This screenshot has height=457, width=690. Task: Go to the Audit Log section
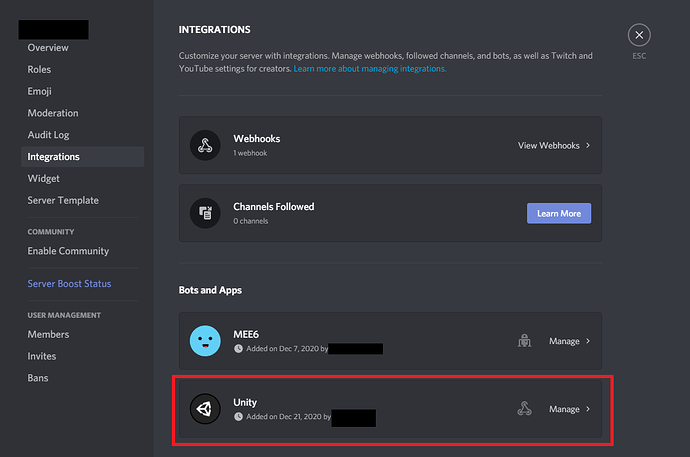point(49,135)
